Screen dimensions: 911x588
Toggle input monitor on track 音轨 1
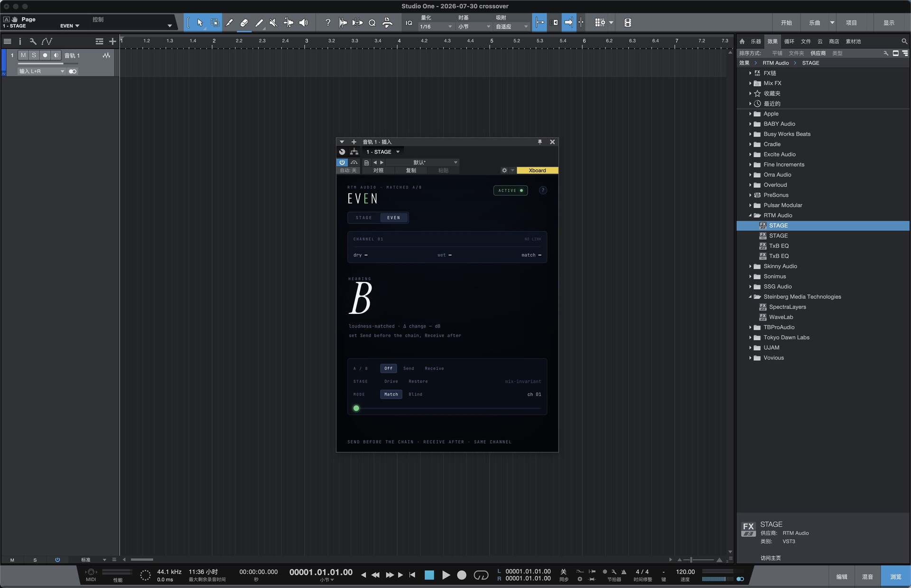pos(56,55)
